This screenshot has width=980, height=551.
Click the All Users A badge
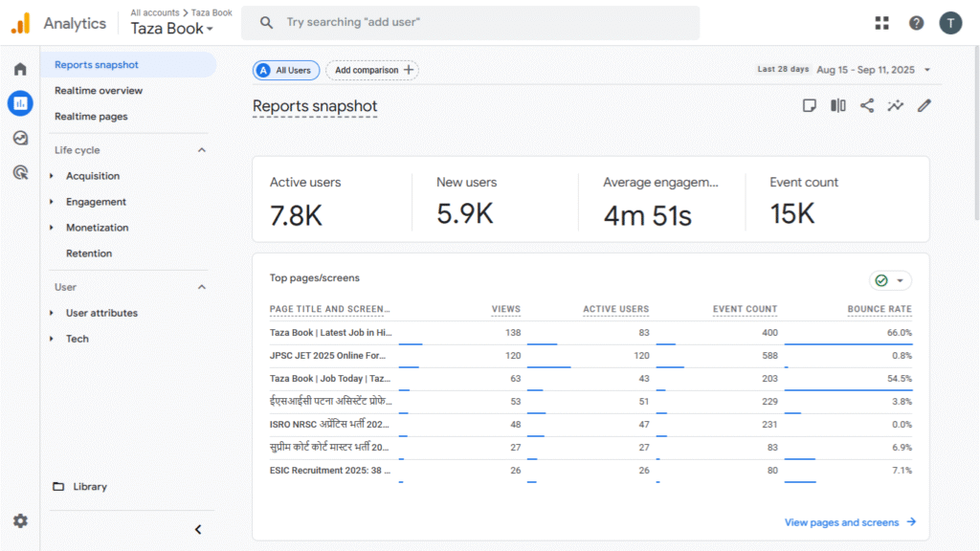coord(264,70)
